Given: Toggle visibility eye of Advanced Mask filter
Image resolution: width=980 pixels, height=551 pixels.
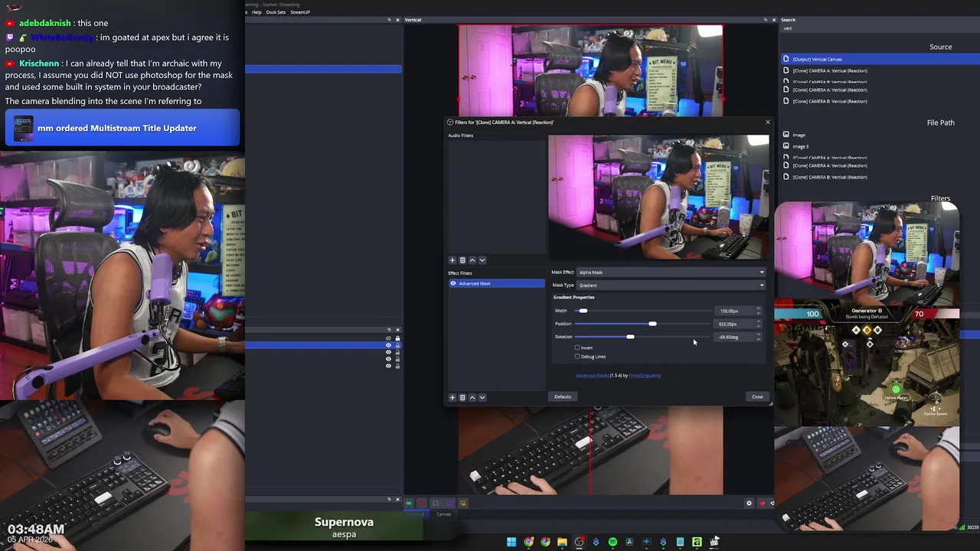Looking at the screenshot, I should tap(453, 283).
